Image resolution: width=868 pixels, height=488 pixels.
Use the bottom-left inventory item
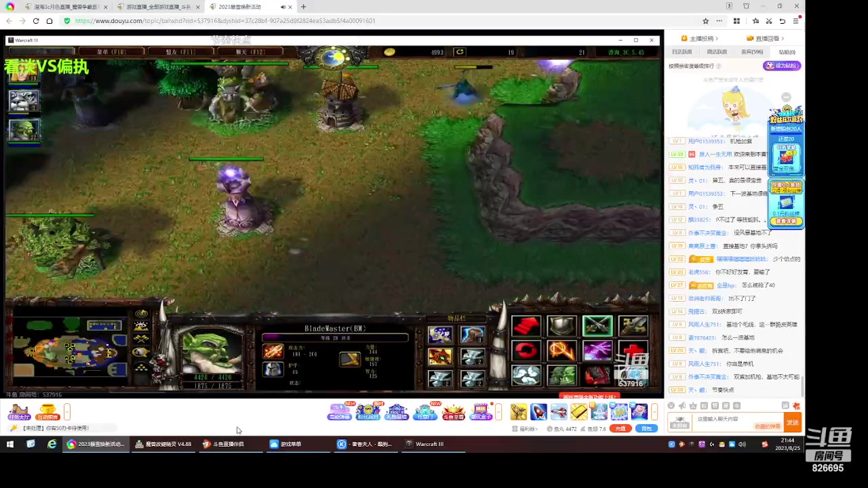(x=440, y=378)
